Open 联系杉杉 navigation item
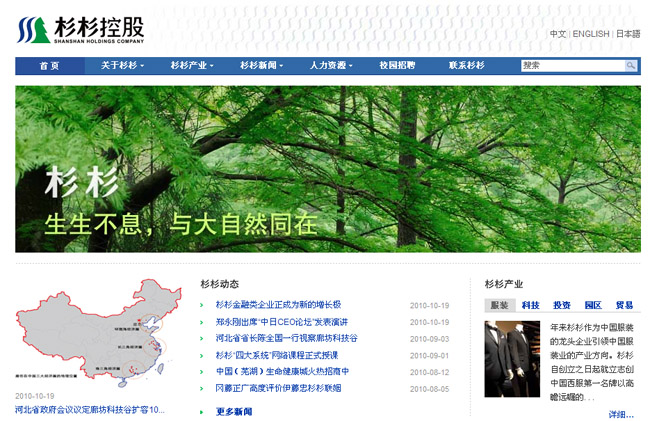This screenshot has height=421, width=650. (466, 66)
